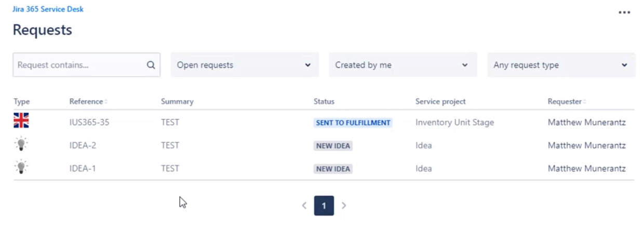
Task: Click the NEW IDEA badge for IDEA-1
Action: [x=333, y=169]
